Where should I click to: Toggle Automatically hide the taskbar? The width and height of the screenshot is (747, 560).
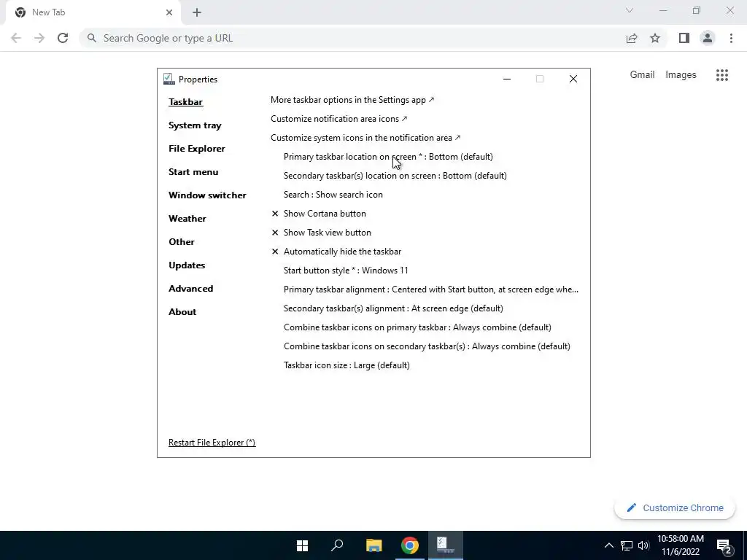pyautogui.click(x=336, y=252)
